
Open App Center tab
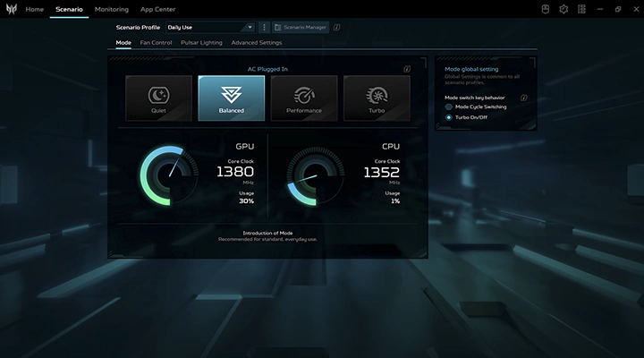point(157,9)
